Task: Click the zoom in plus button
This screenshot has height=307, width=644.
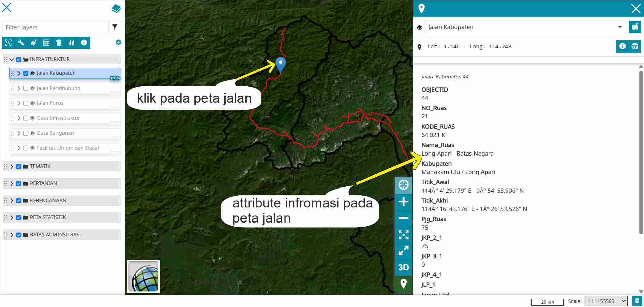Action: pyautogui.click(x=403, y=202)
